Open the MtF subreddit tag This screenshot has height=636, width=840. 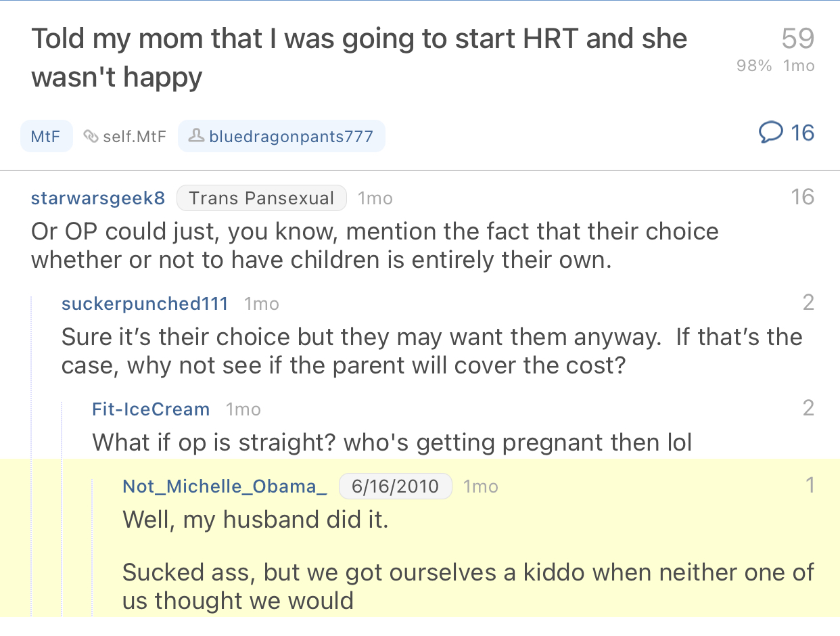(46, 137)
